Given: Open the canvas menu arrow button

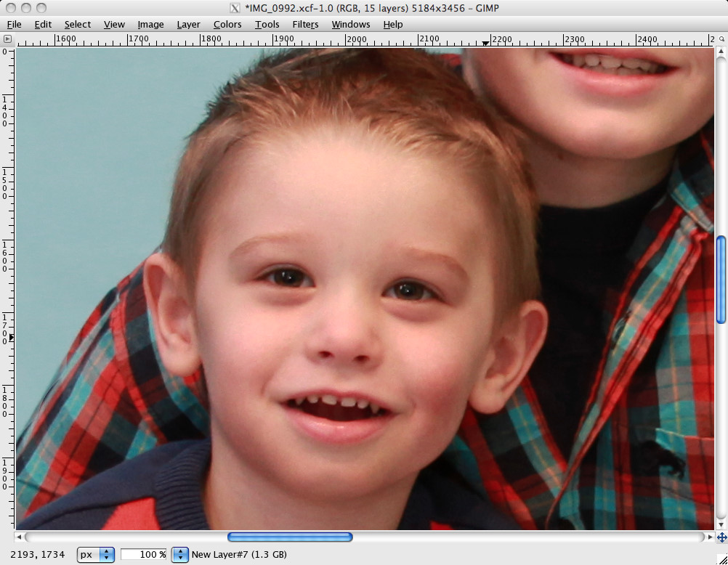Looking at the screenshot, I should click(x=7, y=39).
